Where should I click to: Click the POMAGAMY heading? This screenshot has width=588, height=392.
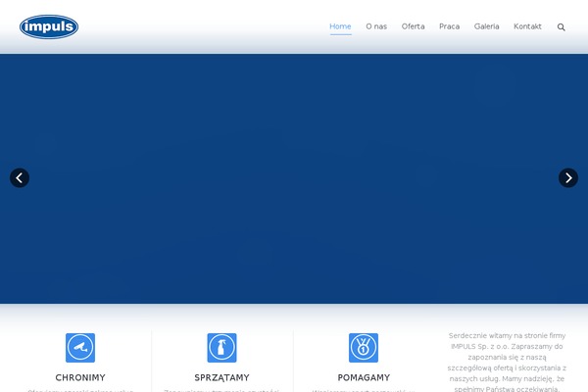(x=364, y=377)
